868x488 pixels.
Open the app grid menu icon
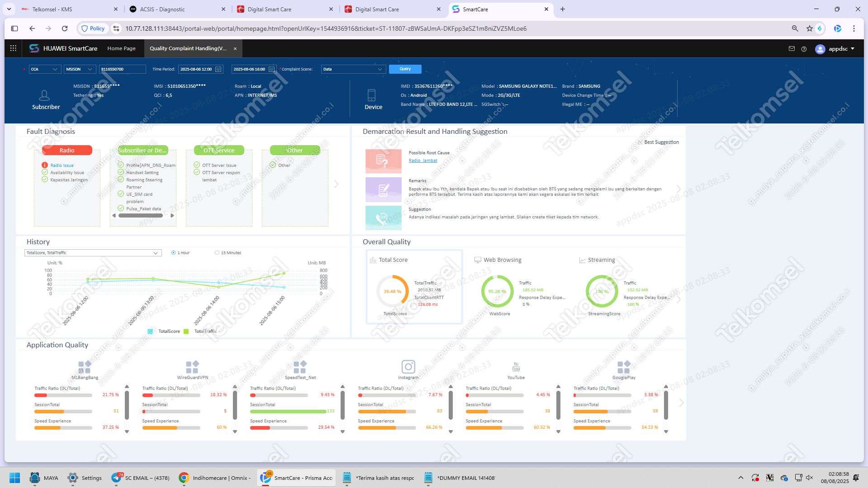click(x=13, y=48)
